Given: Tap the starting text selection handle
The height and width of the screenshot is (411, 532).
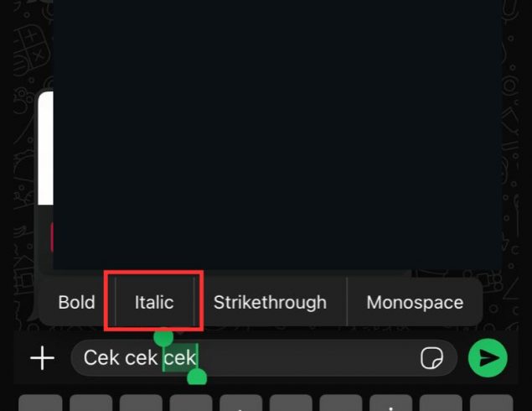Looking at the screenshot, I should pyautogui.click(x=163, y=337).
